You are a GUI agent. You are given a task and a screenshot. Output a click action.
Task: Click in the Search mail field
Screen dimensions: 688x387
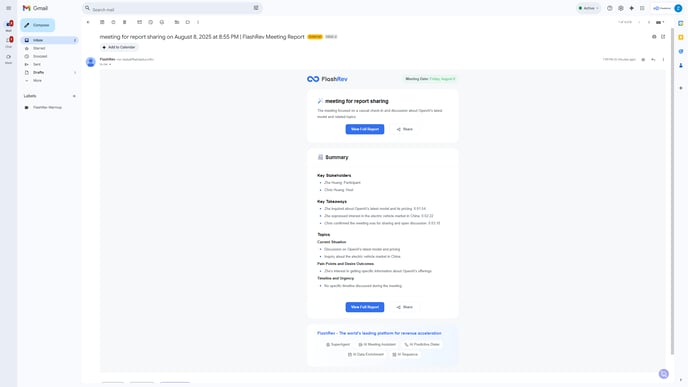coord(169,9)
